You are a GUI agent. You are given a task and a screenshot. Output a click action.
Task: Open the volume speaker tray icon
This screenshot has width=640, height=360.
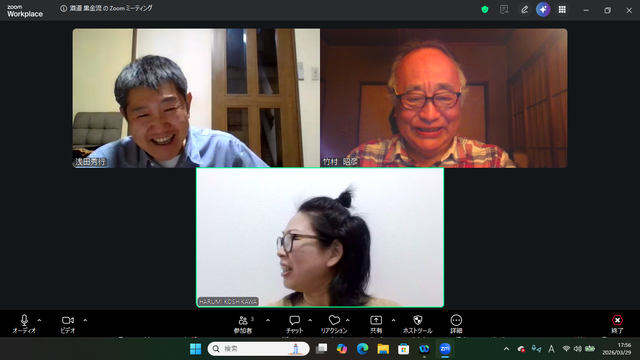578,349
